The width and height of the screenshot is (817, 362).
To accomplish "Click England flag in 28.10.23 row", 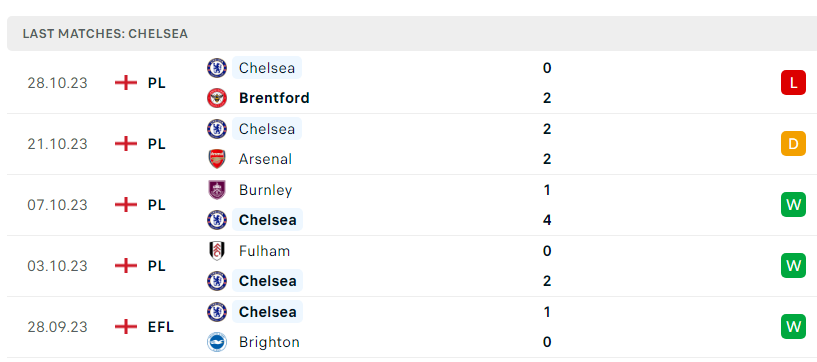I will click(126, 83).
